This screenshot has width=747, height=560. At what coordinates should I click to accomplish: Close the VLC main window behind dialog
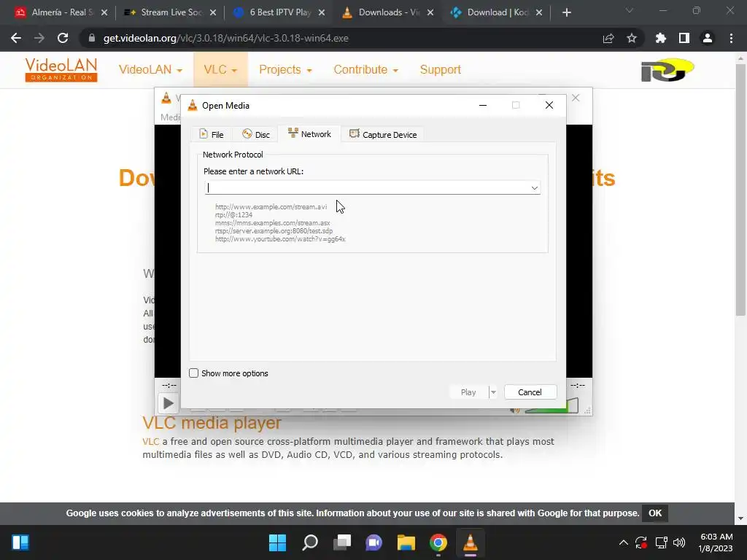[x=576, y=98]
